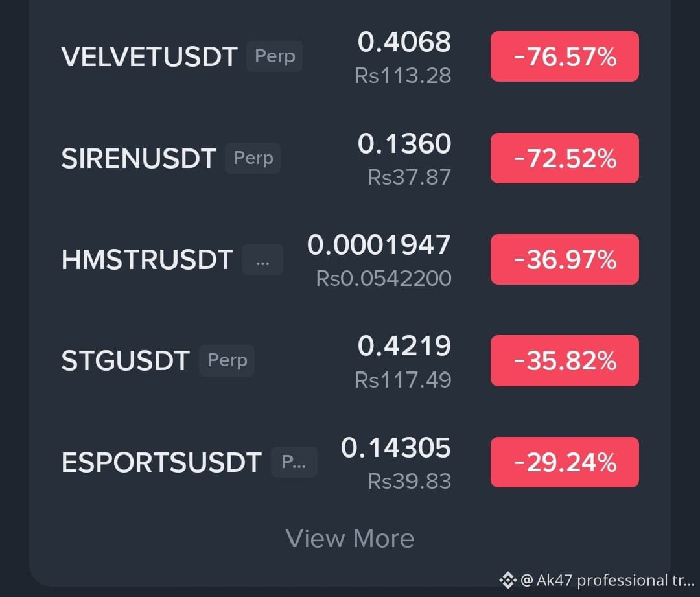Expand the list with View More
The width and height of the screenshot is (700, 597).
(350, 538)
